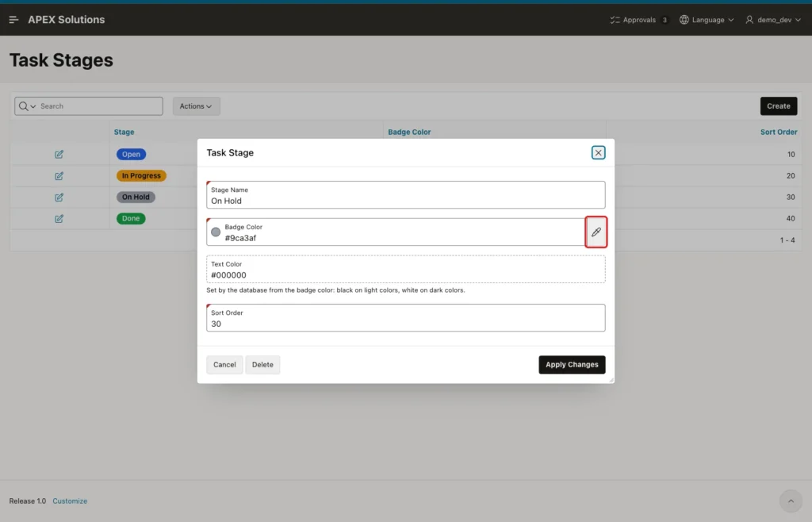Open the search column selector magnifier
The image size is (812, 522).
pyautogui.click(x=27, y=106)
